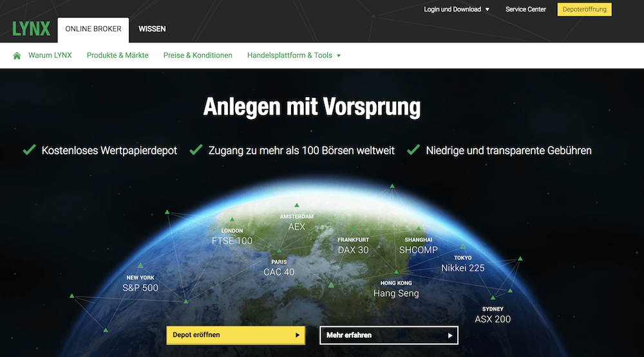The image size is (644, 357).
Task: Click the arrow on Depot eröffnen
Action: (x=298, y=335)
